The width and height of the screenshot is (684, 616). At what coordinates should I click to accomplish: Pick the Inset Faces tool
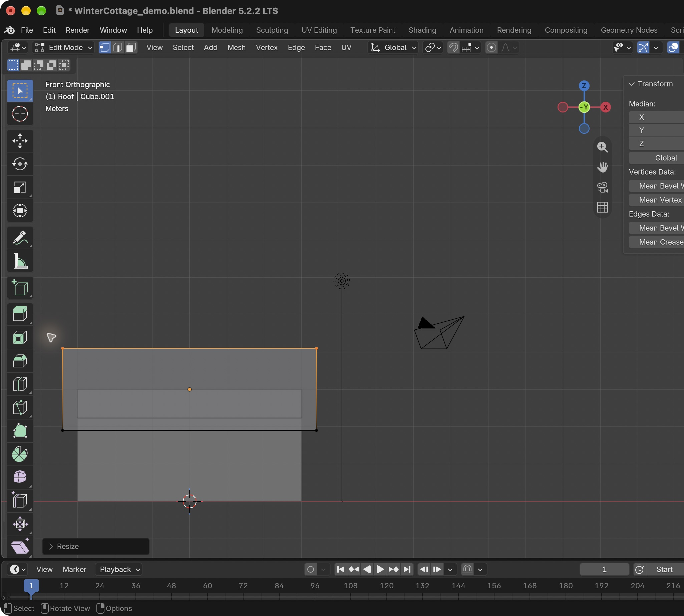pyautogui.click(x=20, y=337)
